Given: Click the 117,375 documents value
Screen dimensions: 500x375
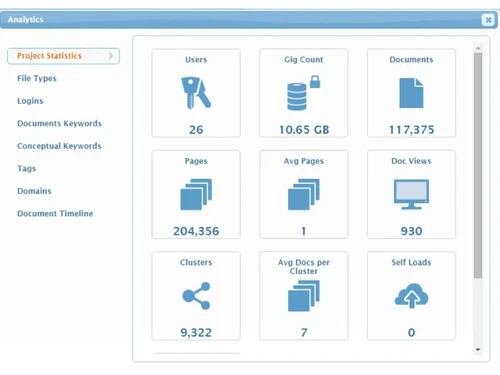Looking at the screenshot, I should tap(411, 130).
